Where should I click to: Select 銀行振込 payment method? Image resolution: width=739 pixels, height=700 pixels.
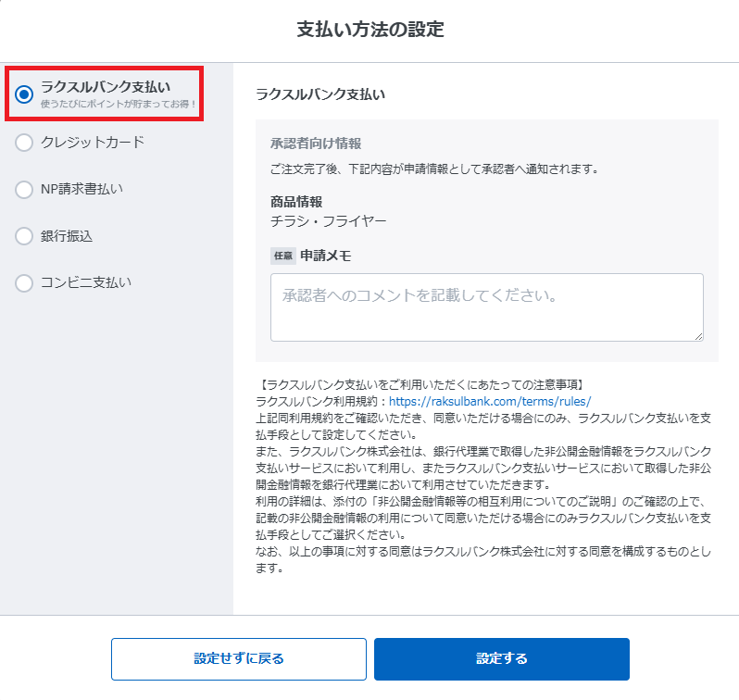(x=24, y=236)
